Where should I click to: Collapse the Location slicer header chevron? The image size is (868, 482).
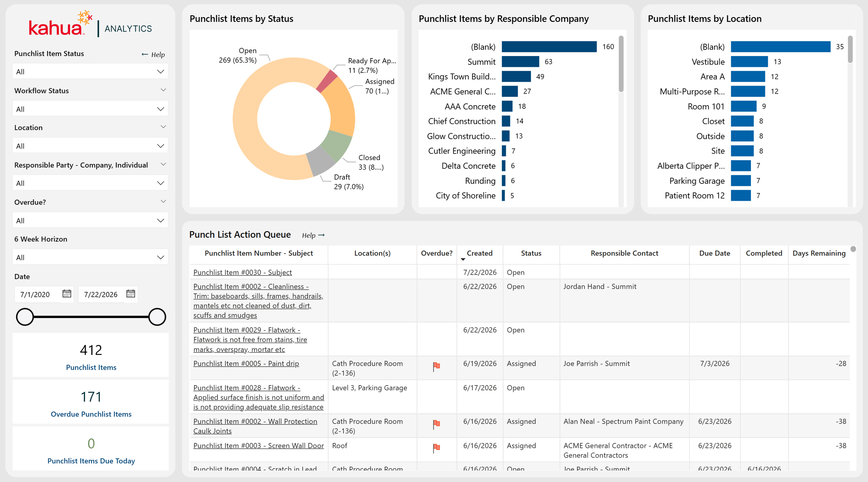click(x=163, y=127)
